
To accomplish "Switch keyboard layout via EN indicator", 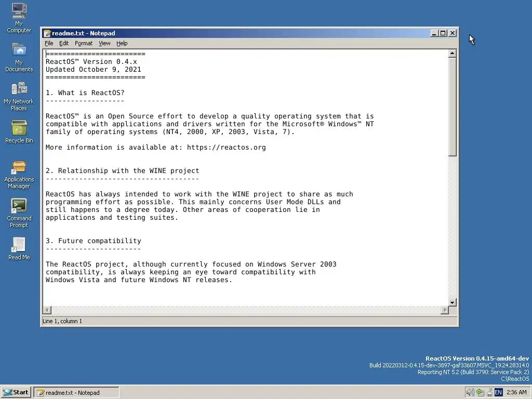I will click(x=498, y=393).
